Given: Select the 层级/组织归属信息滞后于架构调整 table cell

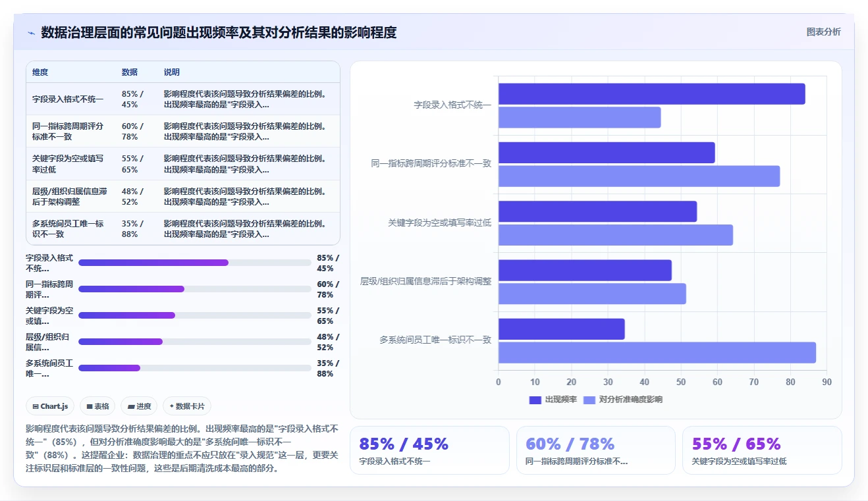Looking at the screenshot, I should tap(69, 196).
